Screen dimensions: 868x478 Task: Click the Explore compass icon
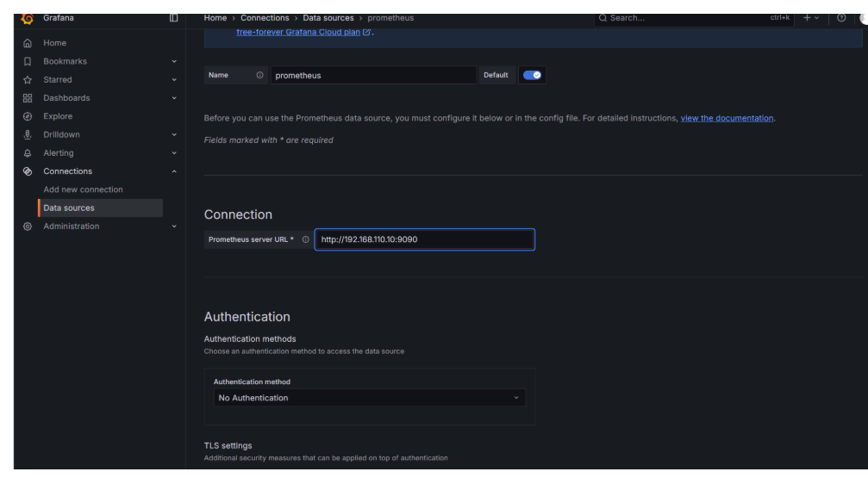(x=27, y=116)
